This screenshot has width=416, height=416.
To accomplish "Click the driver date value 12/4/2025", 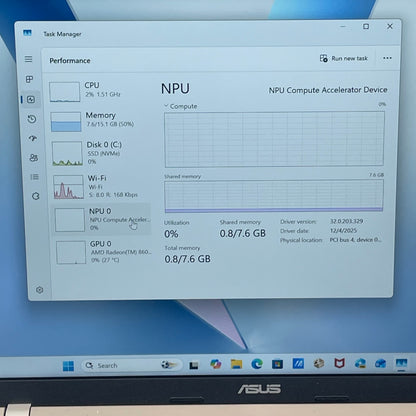I will click(343, 230).
